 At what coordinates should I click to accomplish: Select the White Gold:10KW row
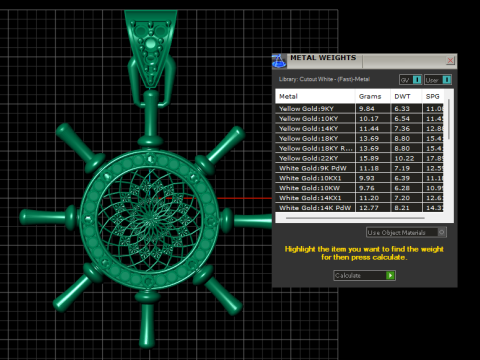359,188
